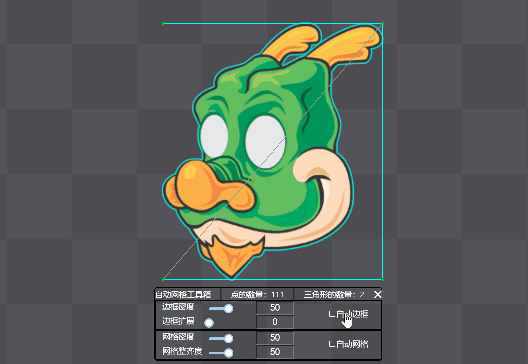This screenshot has width=528, height=364.
Task: Click the 自动网格工具箱 title bar
Action: tap(183, 295)
